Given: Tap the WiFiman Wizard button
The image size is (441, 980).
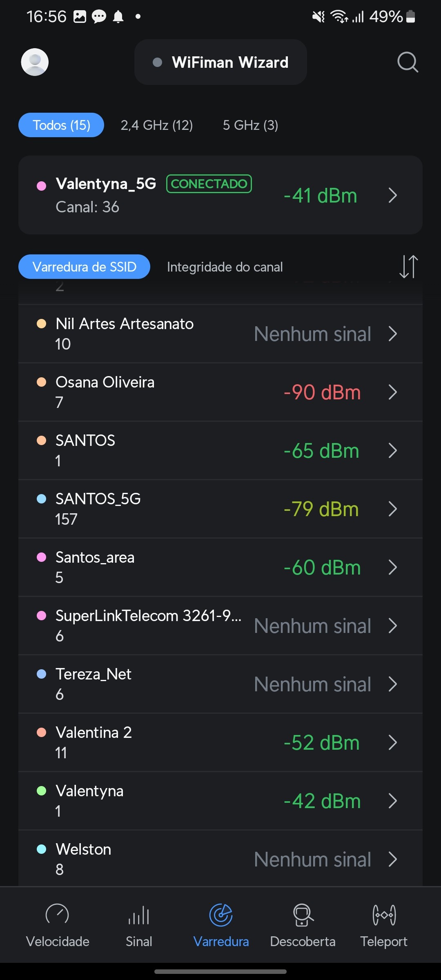Looking at the screenshot, I should [x=220, y=62].
